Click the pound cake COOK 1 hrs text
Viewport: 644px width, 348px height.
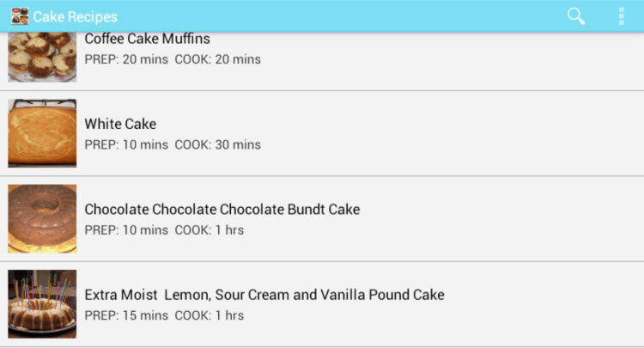coord(210,315)
